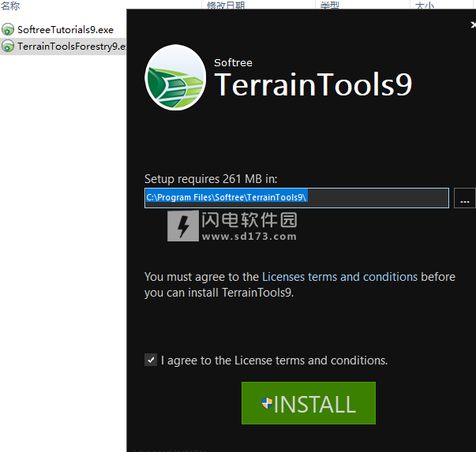Sort Explorer list by 修改日期 column header
Image resolution: width=476 pixels, height=452 pixels.
pos(226,5)
